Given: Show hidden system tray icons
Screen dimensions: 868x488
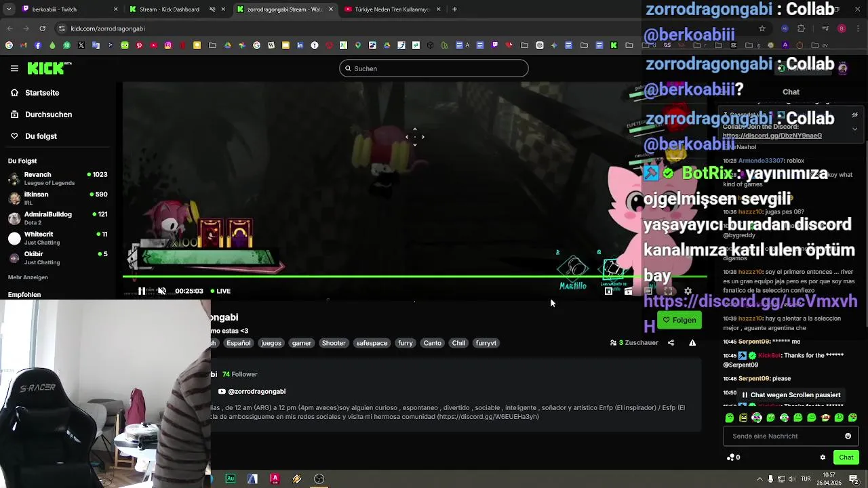Looking at the screenshot, I should (759, 479).
